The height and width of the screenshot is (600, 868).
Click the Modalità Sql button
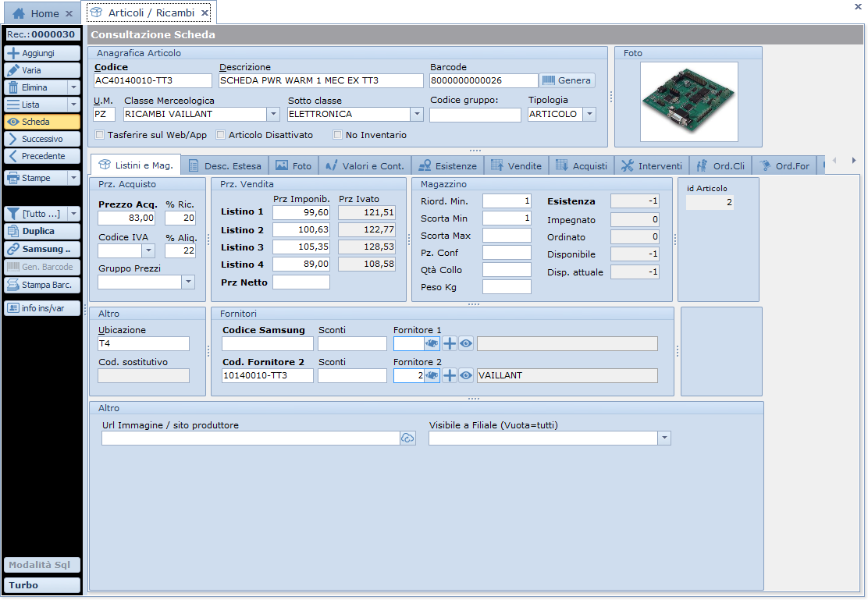42,565
